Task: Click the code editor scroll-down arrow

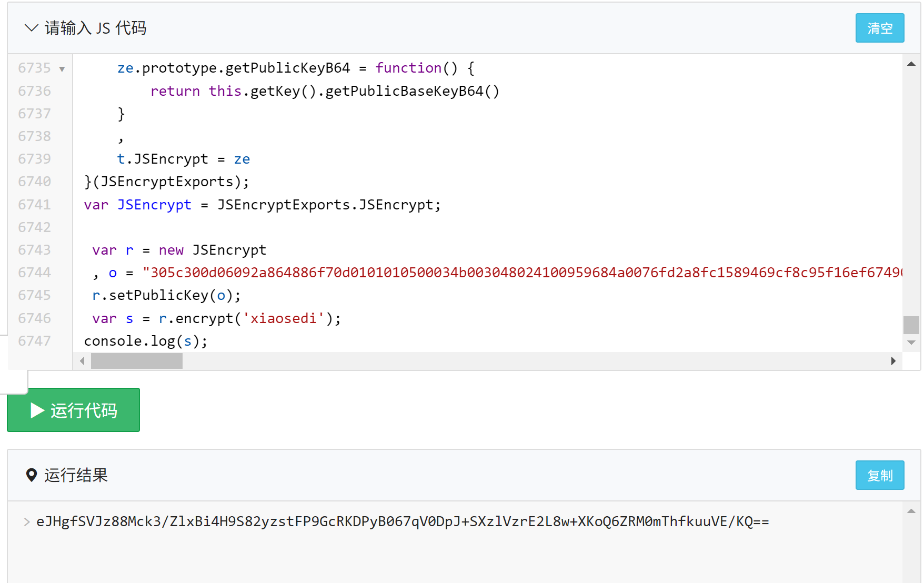Action: click(x=911, y=343)
